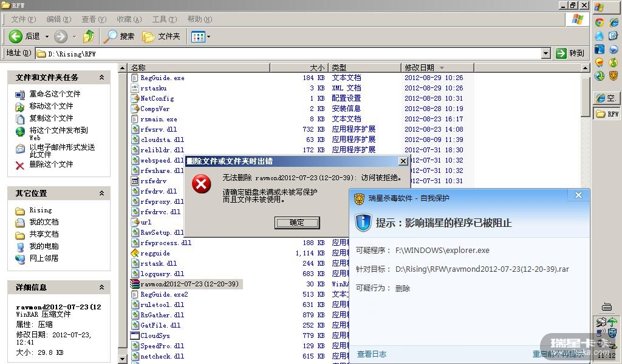Open the Forward history dropdown arrow
This screenshot has height=364, width=622.
[x=74, y=36]
